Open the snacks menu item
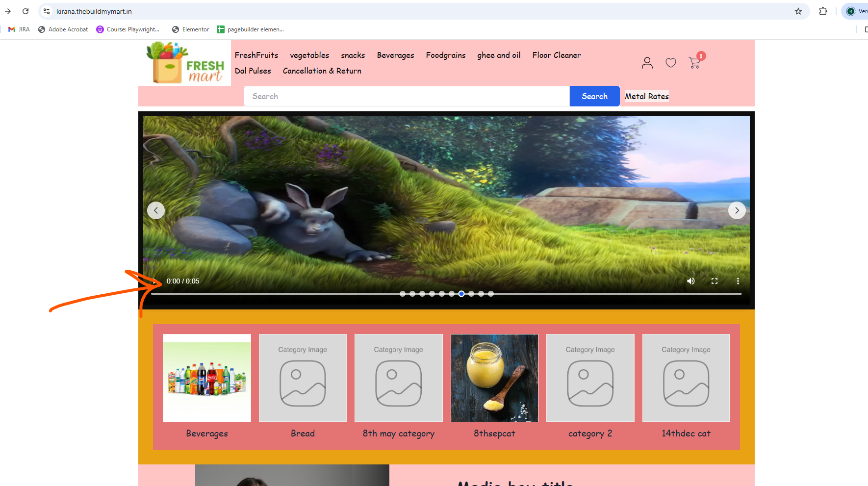Viewport: 868px width, 486px height. click(353, 55)
